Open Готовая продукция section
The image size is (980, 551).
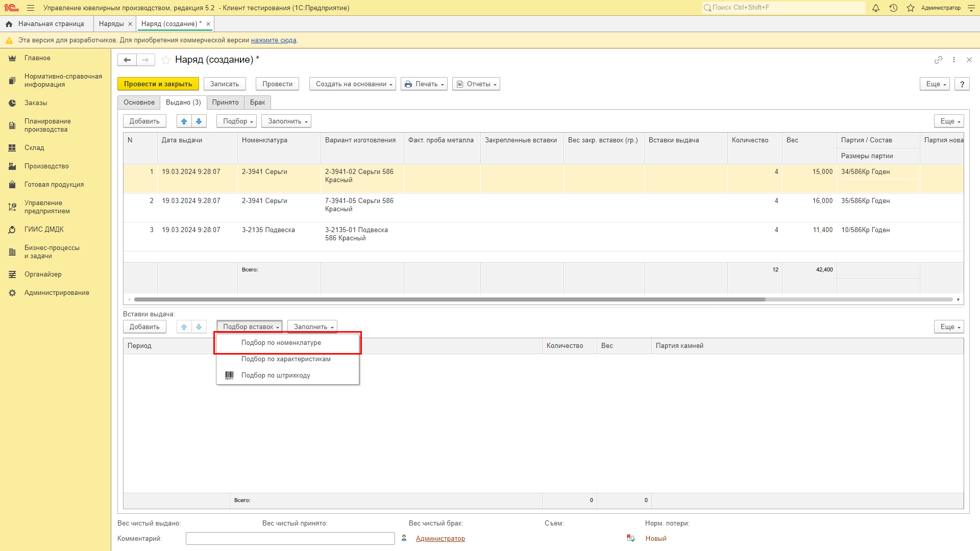[x=55, y=185]
